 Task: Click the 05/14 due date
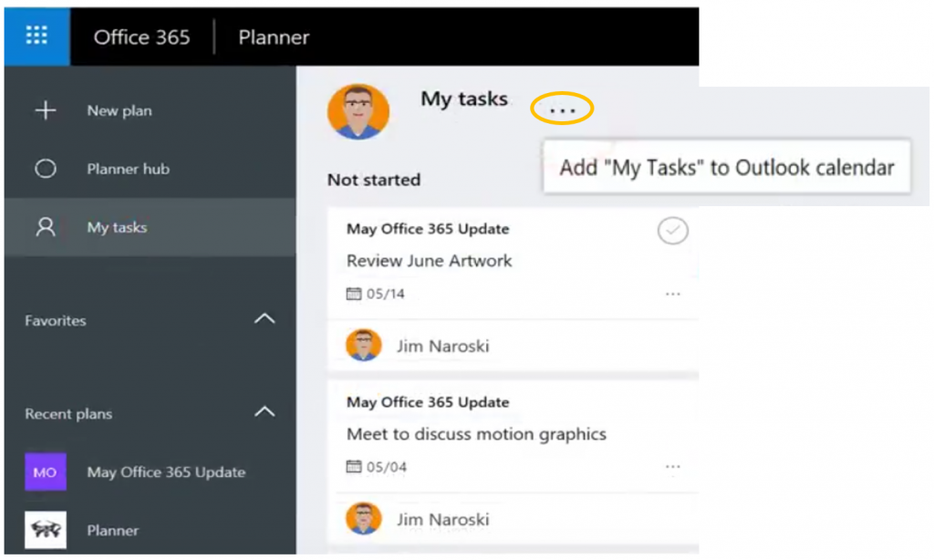coord(386,294)
